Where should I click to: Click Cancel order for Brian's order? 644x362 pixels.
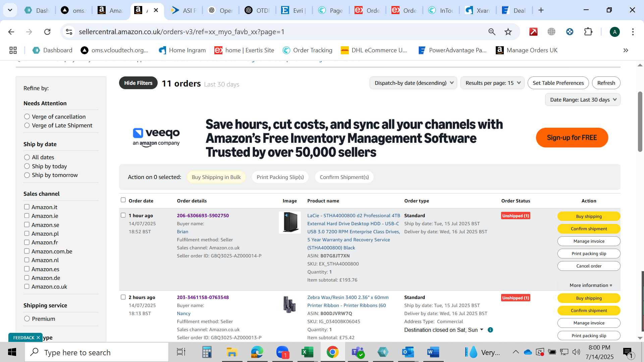(589, 266)
